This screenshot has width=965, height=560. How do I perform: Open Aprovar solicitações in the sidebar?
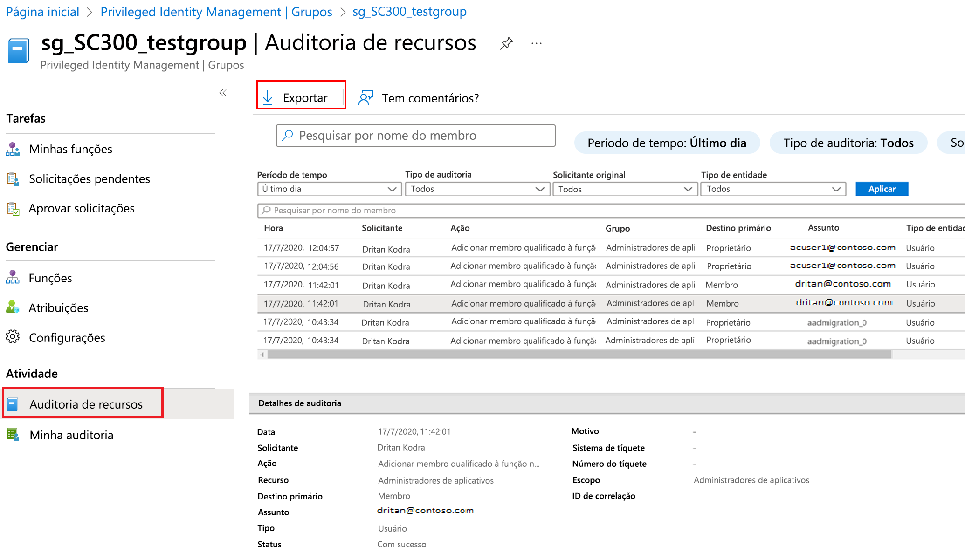tap(82, 208)
